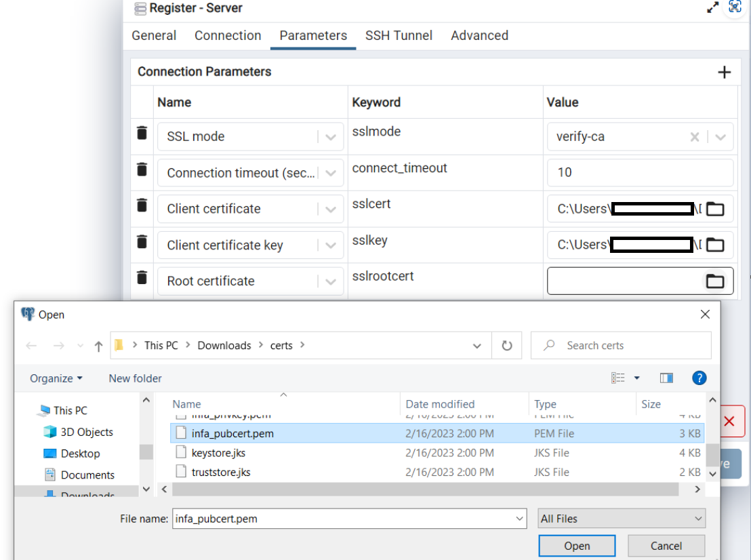Delete the SSL mode parameter row
This screenshot has width=751, height=560.
(142, 133)
